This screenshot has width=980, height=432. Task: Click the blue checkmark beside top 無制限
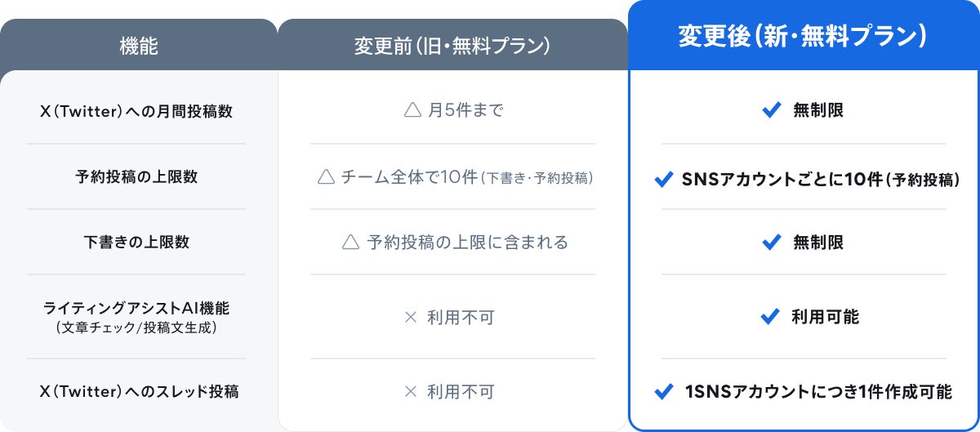(771, 111)
